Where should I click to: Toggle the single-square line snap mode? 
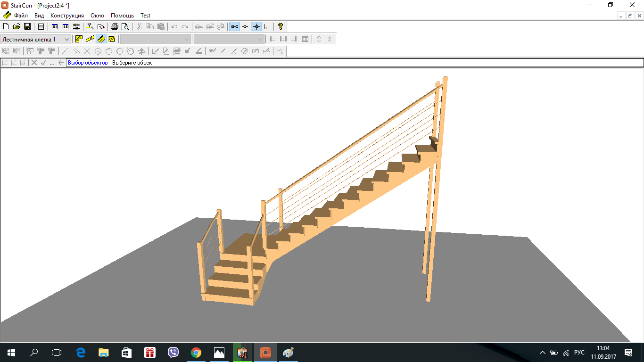click(245, 27)
